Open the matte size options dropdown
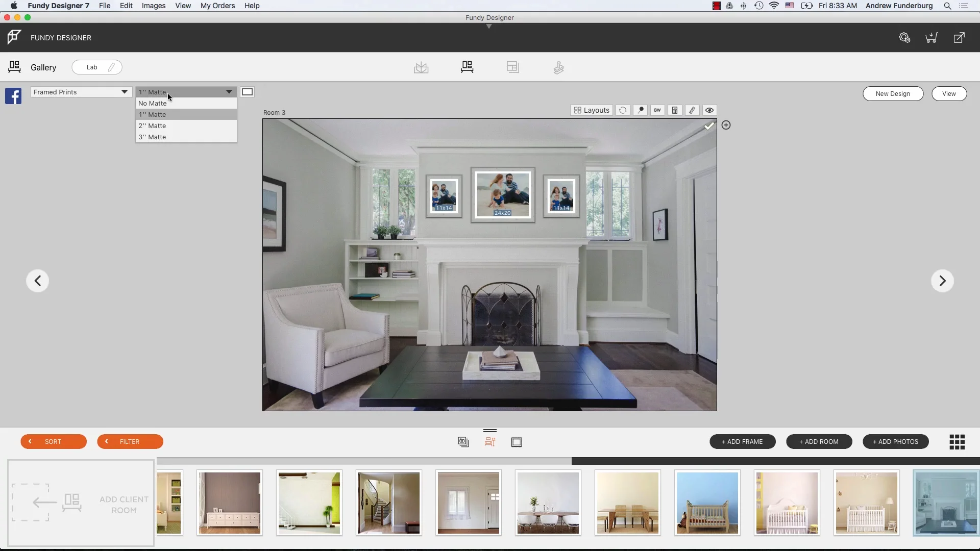 click(185, 91)
